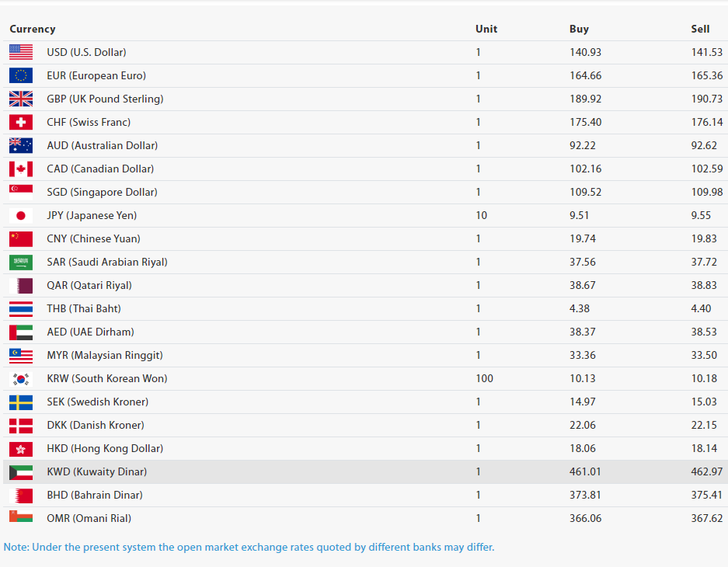Click the Canadian maple leaf flag
This screenshot has width=728, height=567.
pyautogui.click(x=21, y=169)
